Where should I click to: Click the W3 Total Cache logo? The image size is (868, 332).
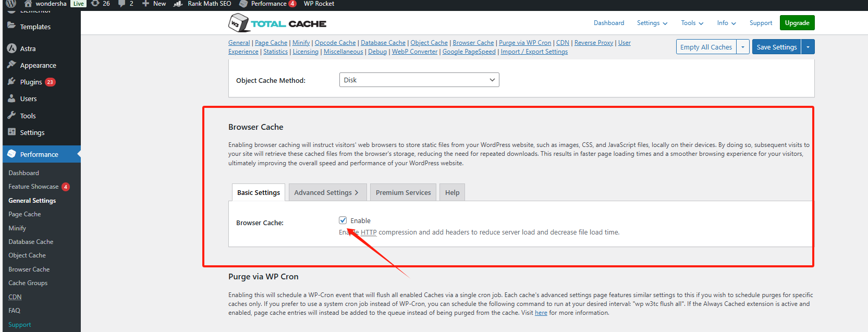[277, 23]
